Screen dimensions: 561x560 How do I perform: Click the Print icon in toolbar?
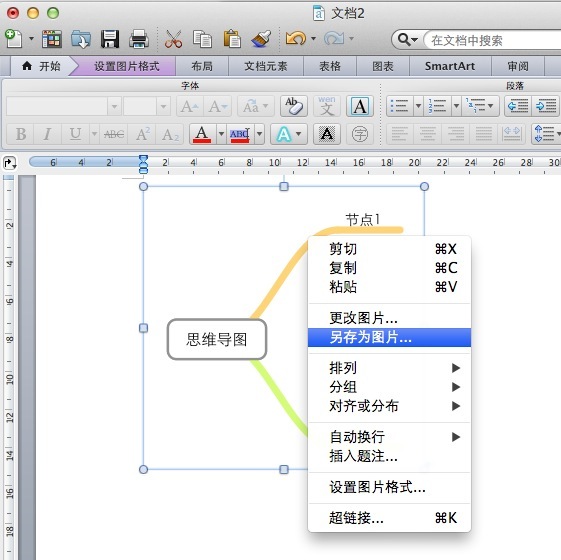coord(138,39)
